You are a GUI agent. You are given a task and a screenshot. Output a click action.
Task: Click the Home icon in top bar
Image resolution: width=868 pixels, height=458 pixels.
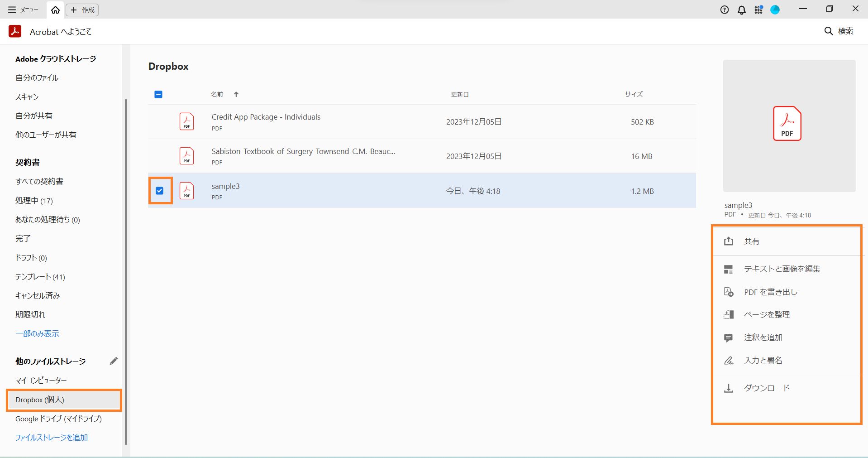click(x=55, y=10)
